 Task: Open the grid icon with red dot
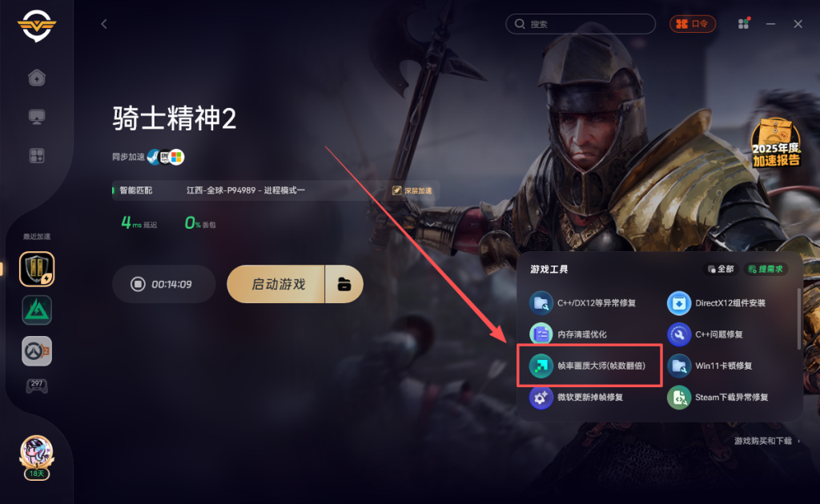click(744, 23)
